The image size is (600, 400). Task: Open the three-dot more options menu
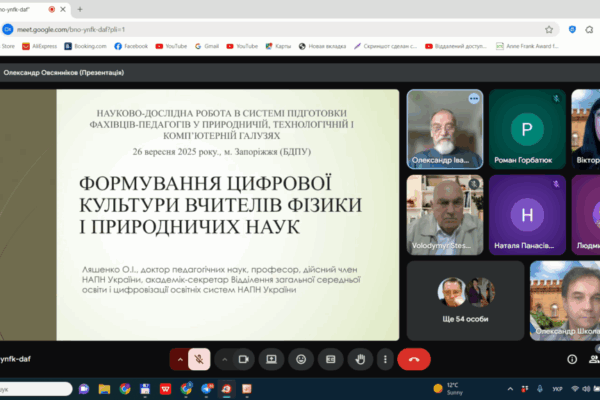(385, 357)
